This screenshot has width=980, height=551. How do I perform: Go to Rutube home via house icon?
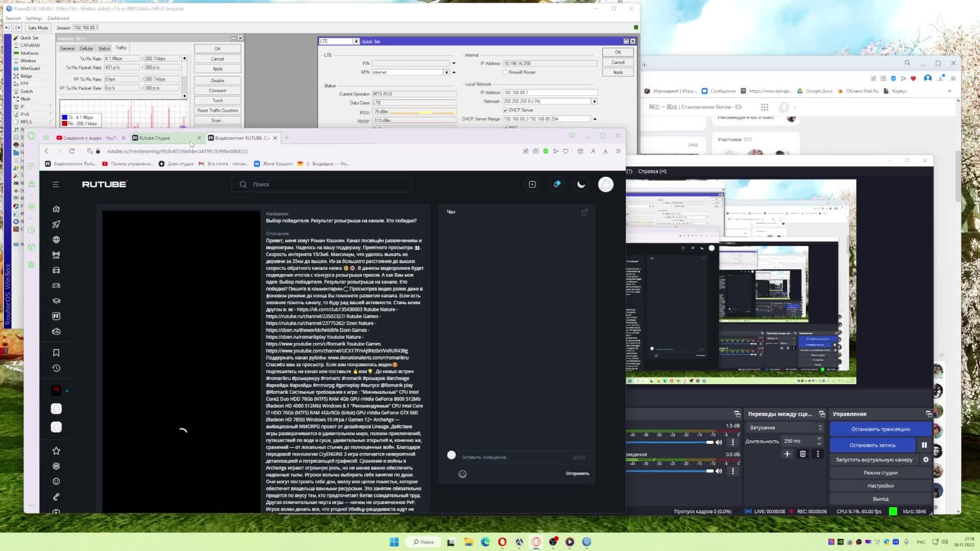point(56,209)
